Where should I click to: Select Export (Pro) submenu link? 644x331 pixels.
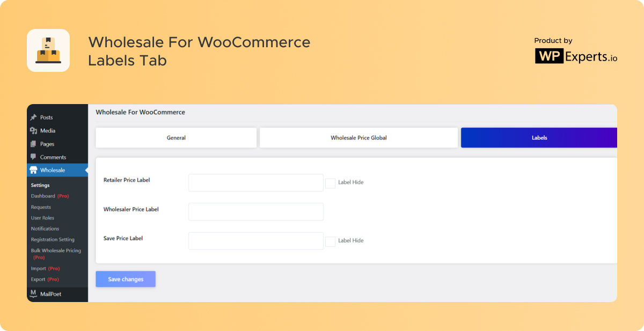tap(45, 279)
